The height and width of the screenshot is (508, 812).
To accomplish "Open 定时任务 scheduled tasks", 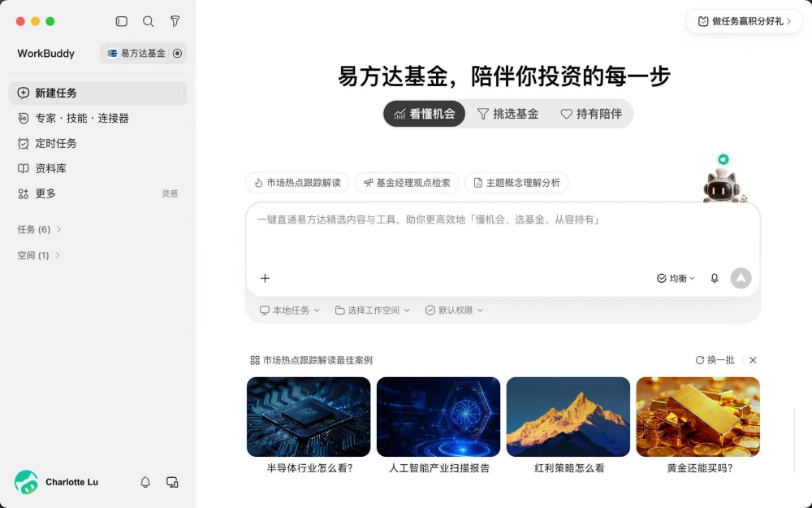I will click(x=98, y=143).
